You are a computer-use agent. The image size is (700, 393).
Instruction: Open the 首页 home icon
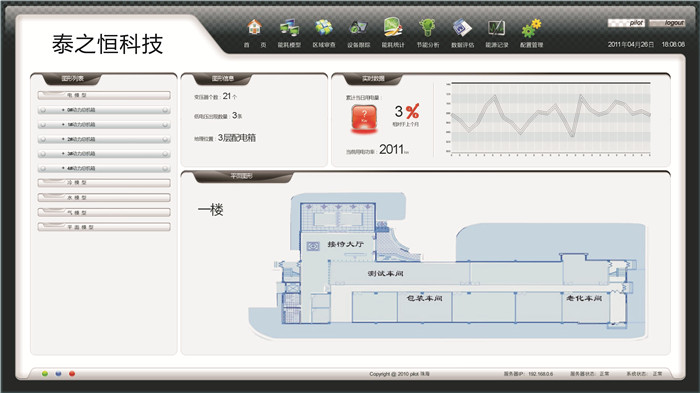click(x=254, y=28)
